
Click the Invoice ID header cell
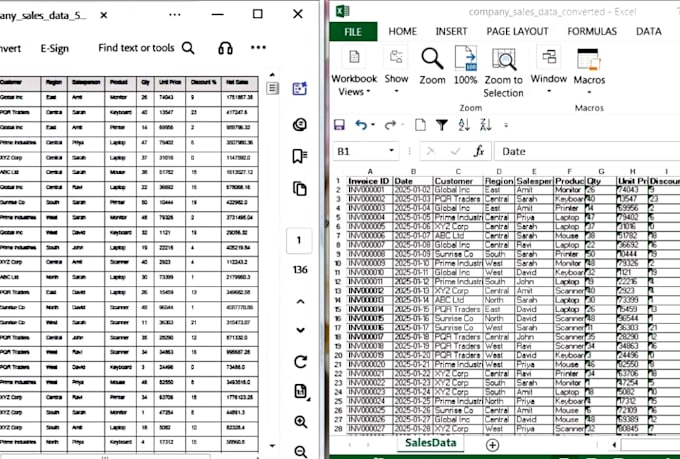pos(369,181)
